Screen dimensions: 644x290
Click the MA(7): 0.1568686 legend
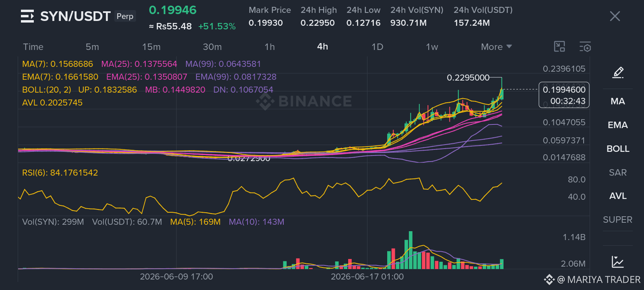tap(58, 64)
